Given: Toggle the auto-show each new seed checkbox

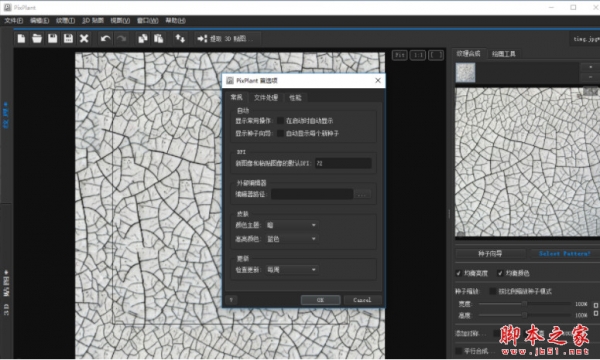Looking at the screenshot, I should coord(280,134).
